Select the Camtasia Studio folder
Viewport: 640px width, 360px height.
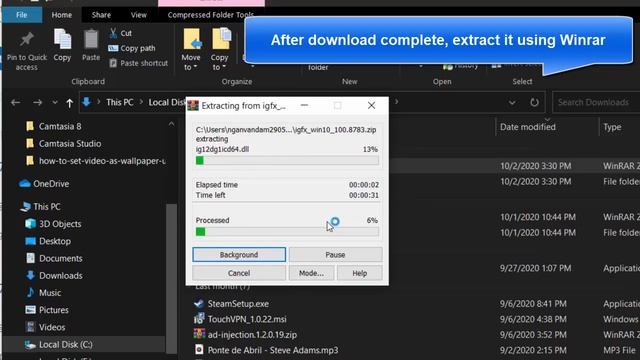[69, 143]
